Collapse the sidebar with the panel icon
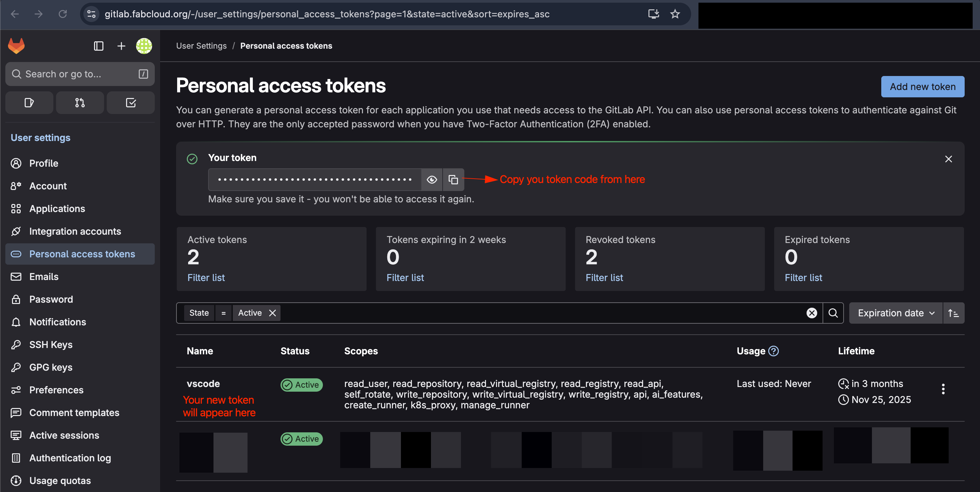 (x=98, y=46)
